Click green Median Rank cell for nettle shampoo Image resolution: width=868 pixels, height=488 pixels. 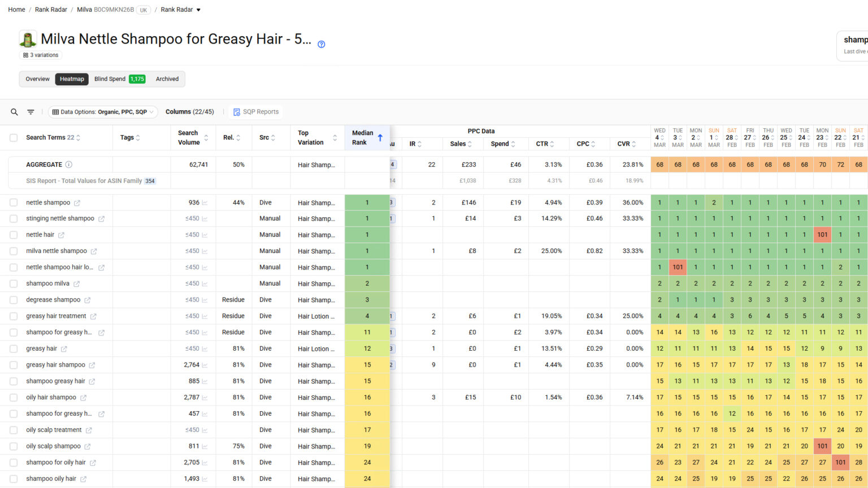(x=367, y=202)
